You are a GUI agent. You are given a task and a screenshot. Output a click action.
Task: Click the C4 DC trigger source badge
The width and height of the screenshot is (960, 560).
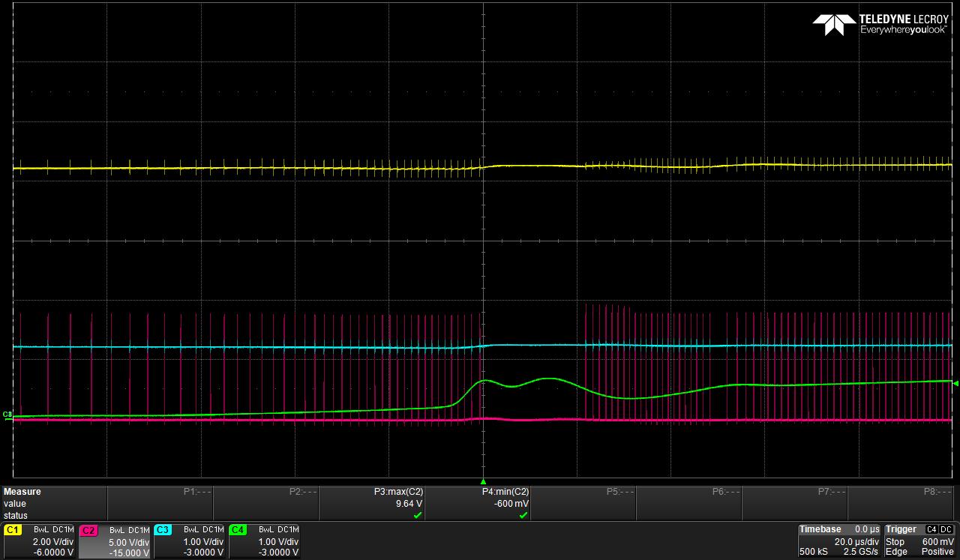[940, 529]
